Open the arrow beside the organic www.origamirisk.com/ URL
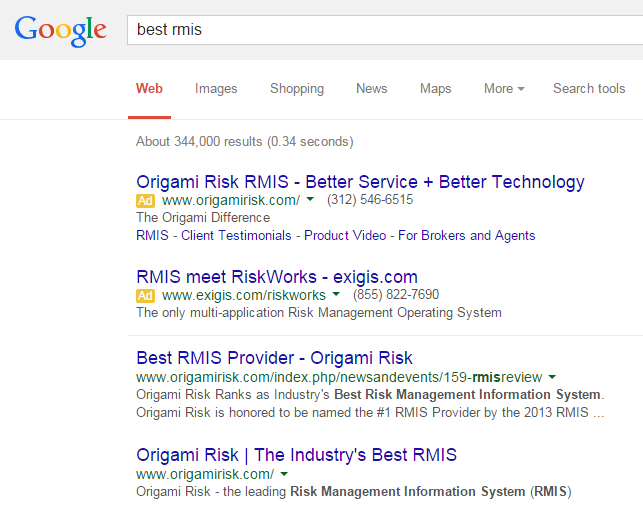Image resolution: width=643 pixels, height=513 pixels. click(x=284, y=474)
